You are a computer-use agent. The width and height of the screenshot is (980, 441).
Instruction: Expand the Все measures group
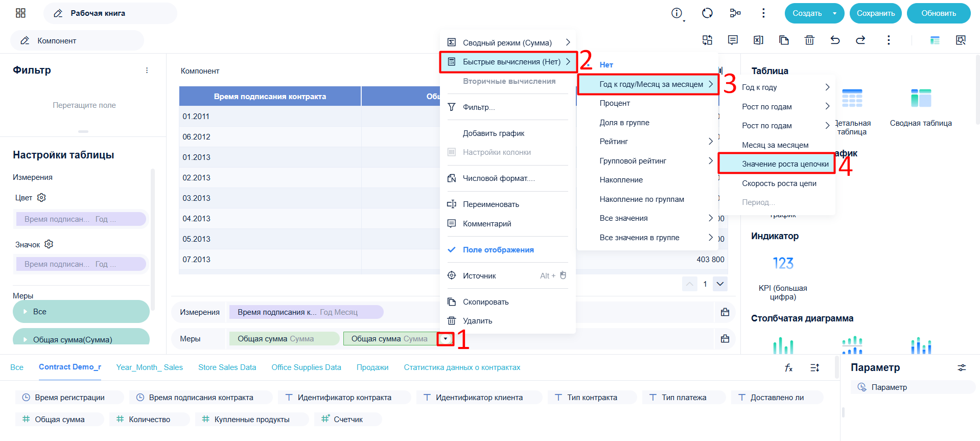[81, 311]
